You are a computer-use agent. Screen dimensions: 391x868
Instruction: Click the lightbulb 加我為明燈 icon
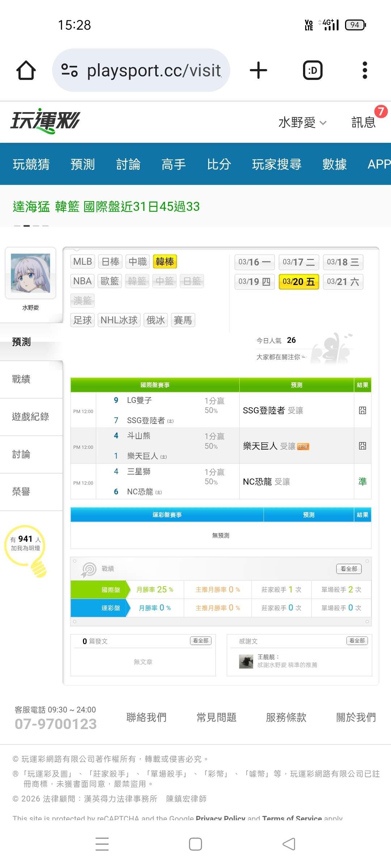[x=26, y=549]
